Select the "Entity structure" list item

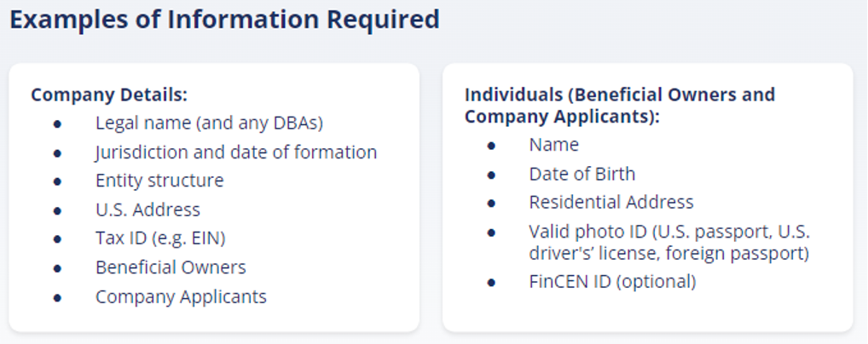coord(159,181)
